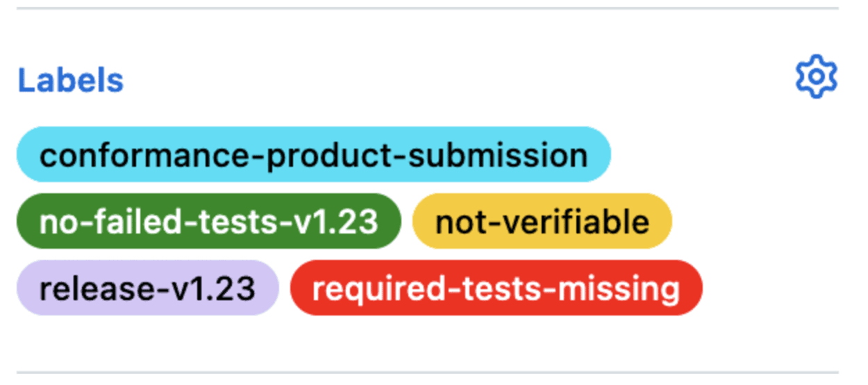868x385 pixels.
Task: View items labeled required-tests-missing
Action: pyautogui.click(x=496, y=288)
